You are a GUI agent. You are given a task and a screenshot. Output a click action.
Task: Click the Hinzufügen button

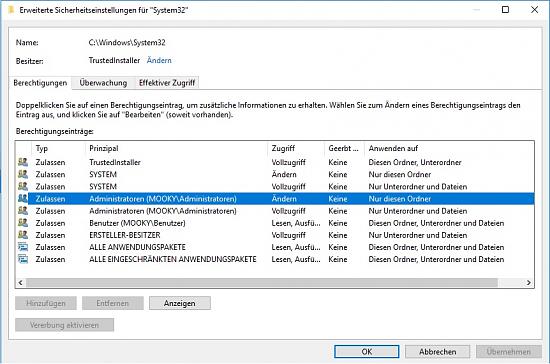46,303
